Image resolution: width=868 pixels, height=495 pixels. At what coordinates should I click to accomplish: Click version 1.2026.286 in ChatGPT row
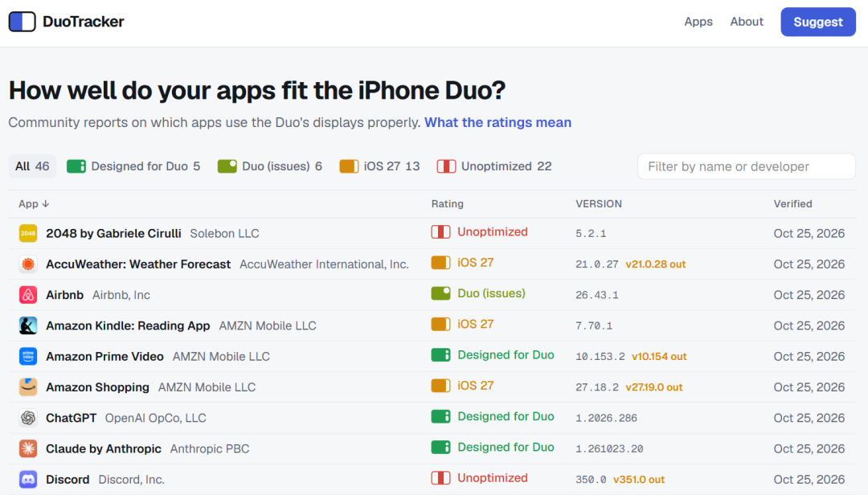(606, 418)
